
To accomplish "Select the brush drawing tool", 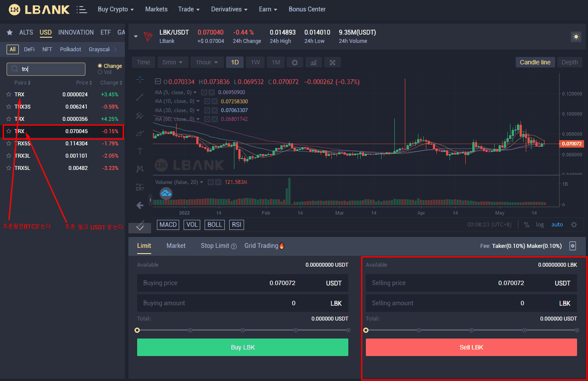I will pyautogui.click(x=140, y=133).
